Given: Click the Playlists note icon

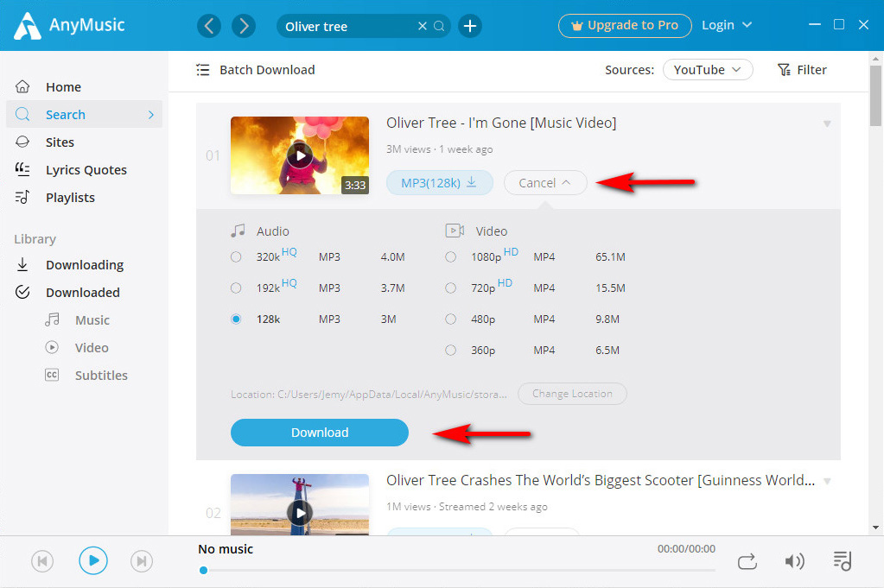Looking at the screenshot, I should 22,197.
